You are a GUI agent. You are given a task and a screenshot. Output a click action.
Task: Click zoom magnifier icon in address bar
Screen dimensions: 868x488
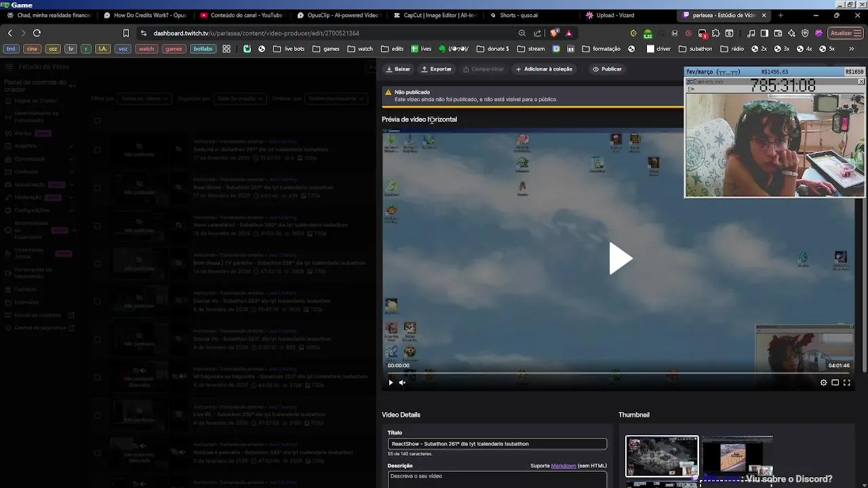(x=521, y=33)
